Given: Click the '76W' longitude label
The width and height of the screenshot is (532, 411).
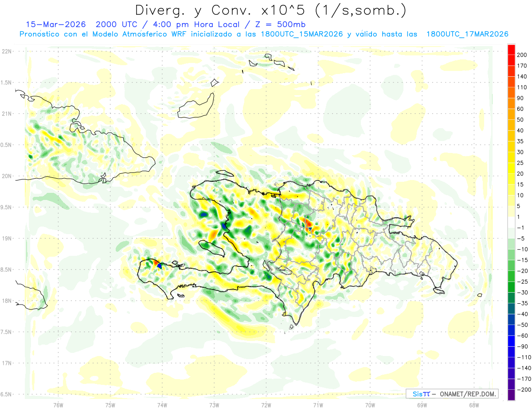Looking at the screenshot, I should [58, 405].
